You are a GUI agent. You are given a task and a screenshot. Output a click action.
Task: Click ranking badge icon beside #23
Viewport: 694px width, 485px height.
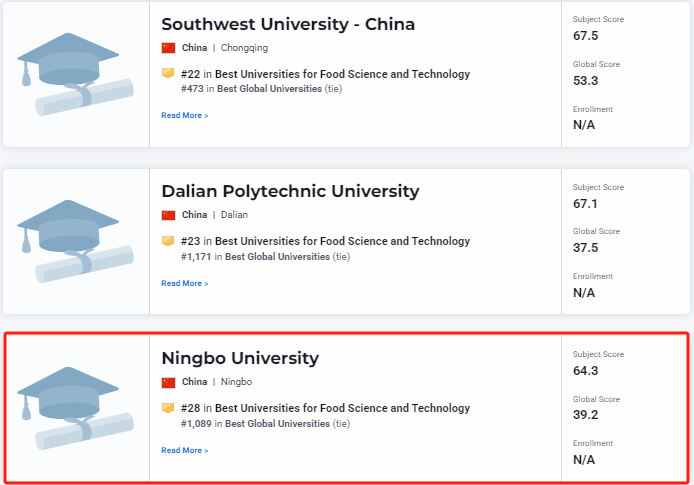pos(168,241)
